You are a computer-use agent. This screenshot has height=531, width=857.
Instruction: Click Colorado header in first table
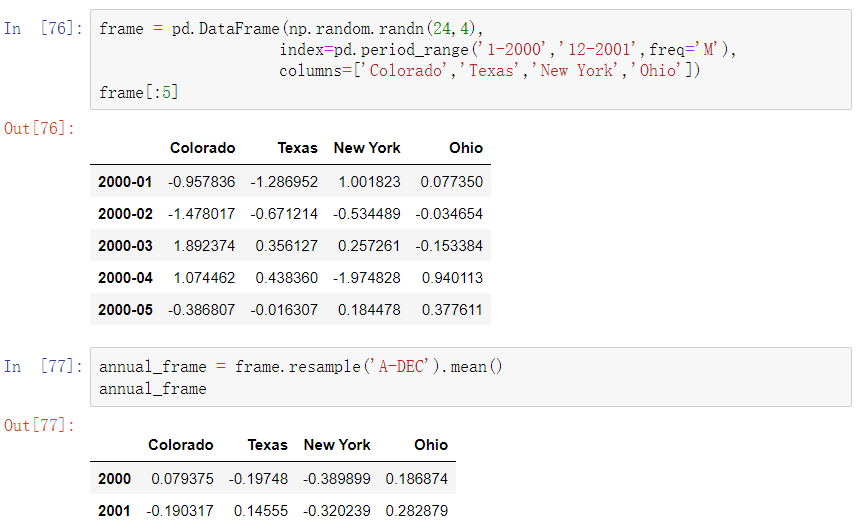[202, 148]
